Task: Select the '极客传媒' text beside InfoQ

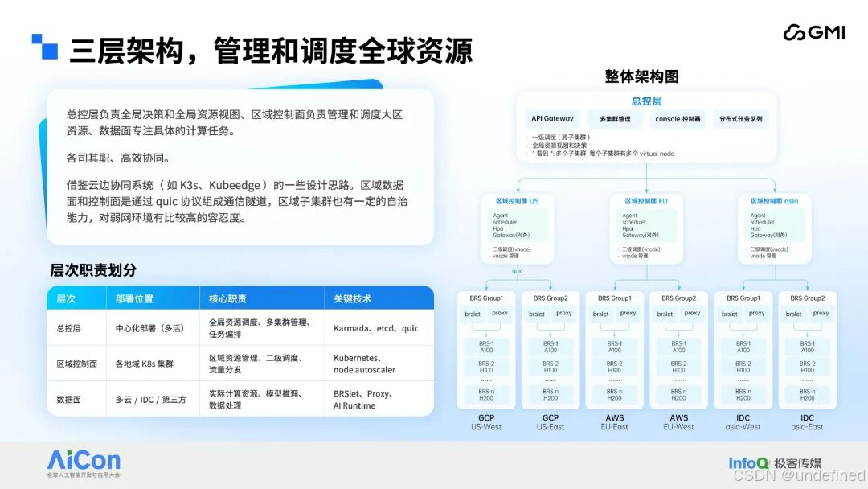Action: click(x=797, y=463)
